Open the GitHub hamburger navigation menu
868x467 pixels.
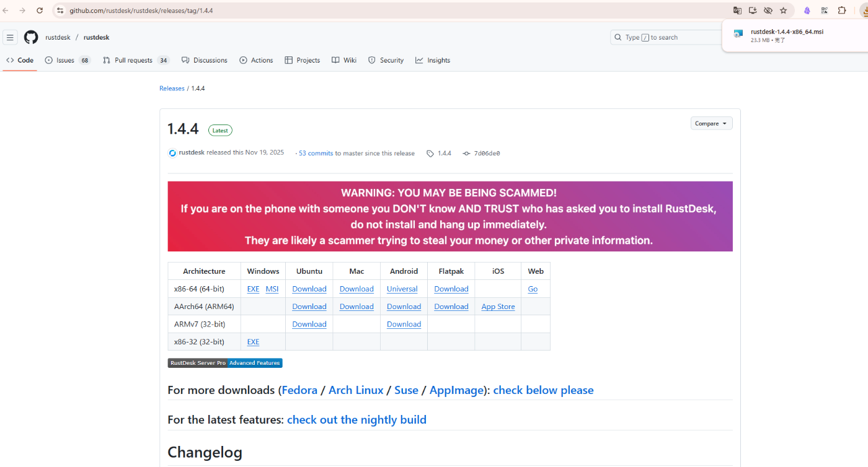tap(10, 38)
